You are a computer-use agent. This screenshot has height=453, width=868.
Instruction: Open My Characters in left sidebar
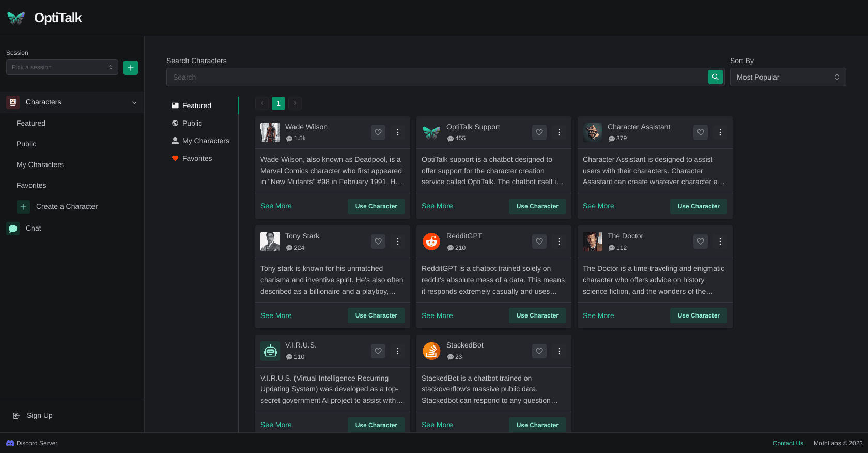coord(40,164)
